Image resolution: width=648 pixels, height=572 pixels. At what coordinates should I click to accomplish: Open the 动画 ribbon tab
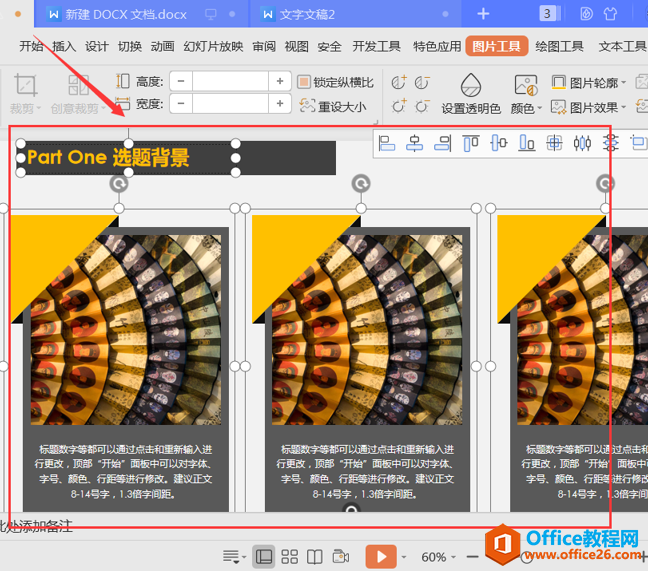[x=162, y=46]
